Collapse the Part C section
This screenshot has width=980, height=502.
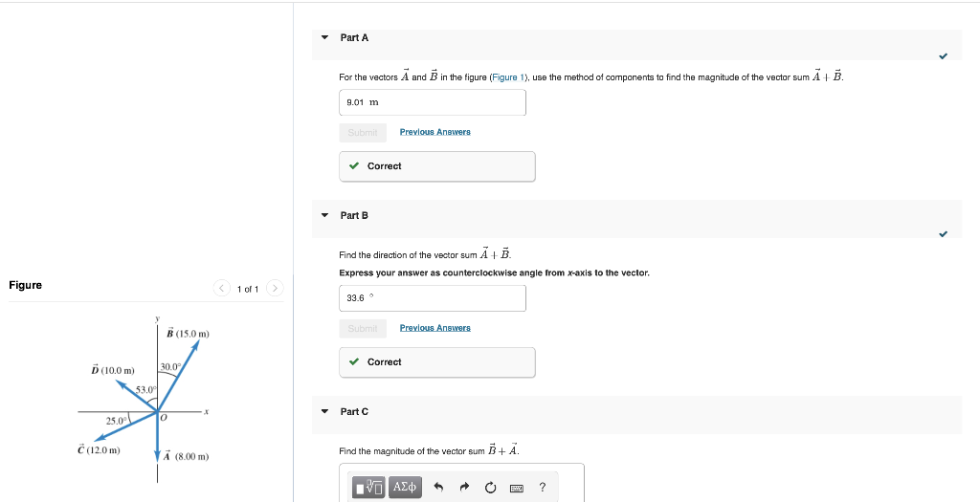325,412
